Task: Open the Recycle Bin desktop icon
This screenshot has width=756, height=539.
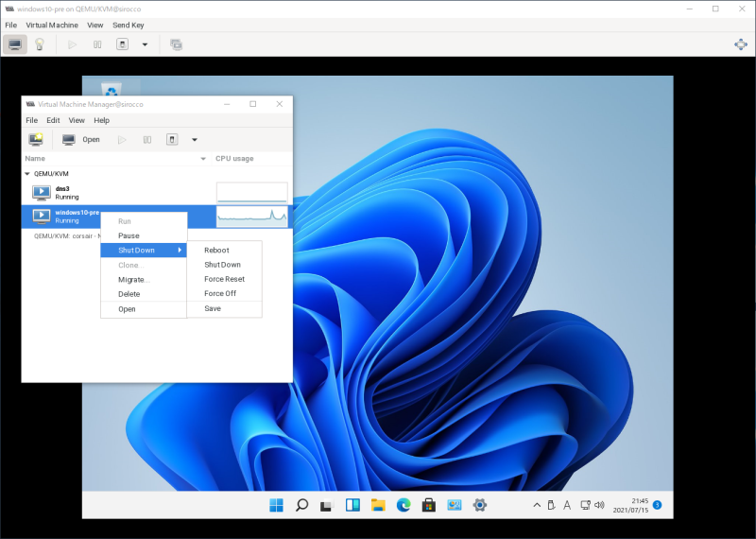Action: (x=112, y=87)
